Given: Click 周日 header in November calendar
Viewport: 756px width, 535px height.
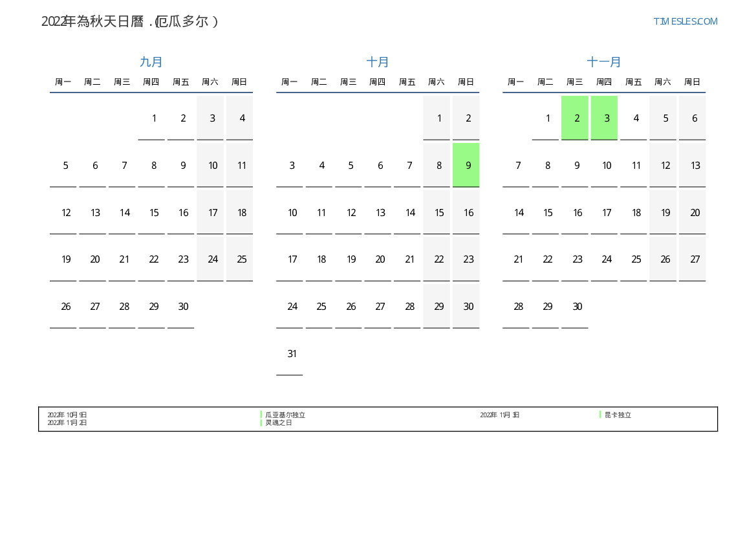Looking at the screenshot, I should 692,82.
